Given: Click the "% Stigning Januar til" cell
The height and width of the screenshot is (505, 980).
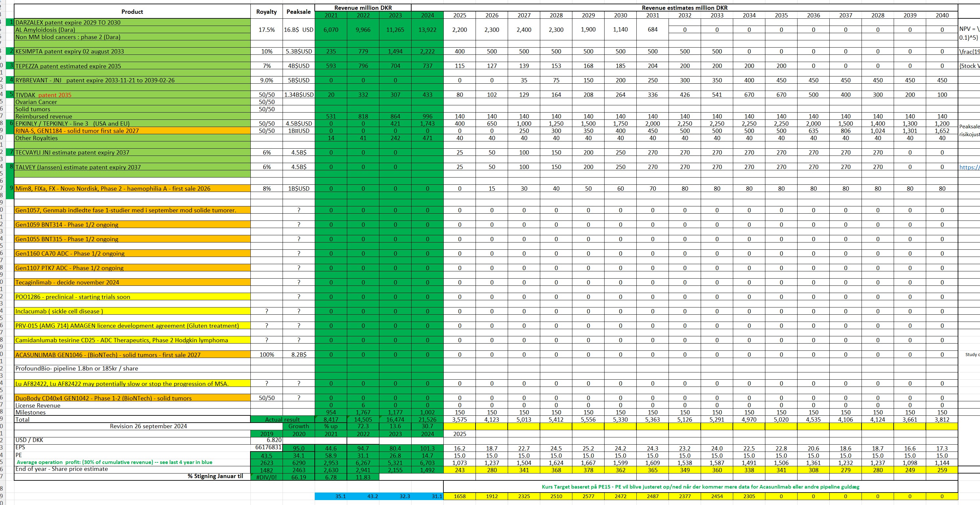Looking at the screenshot, I should [x=132, y=476].
